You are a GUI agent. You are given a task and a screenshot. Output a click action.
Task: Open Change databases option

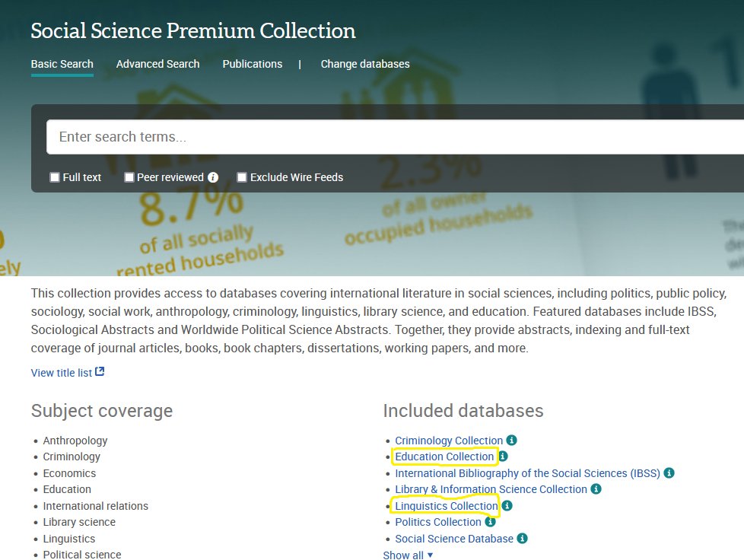(365, 64)
